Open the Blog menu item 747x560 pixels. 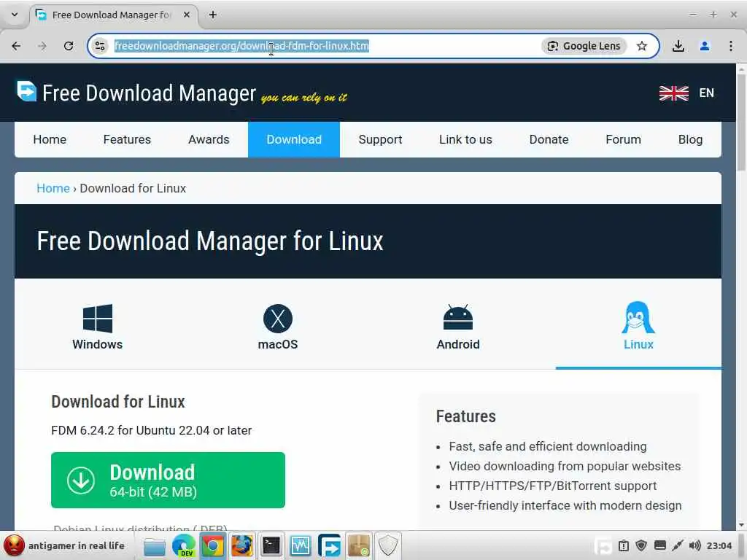pyautogui.click(x=690, y=139)
